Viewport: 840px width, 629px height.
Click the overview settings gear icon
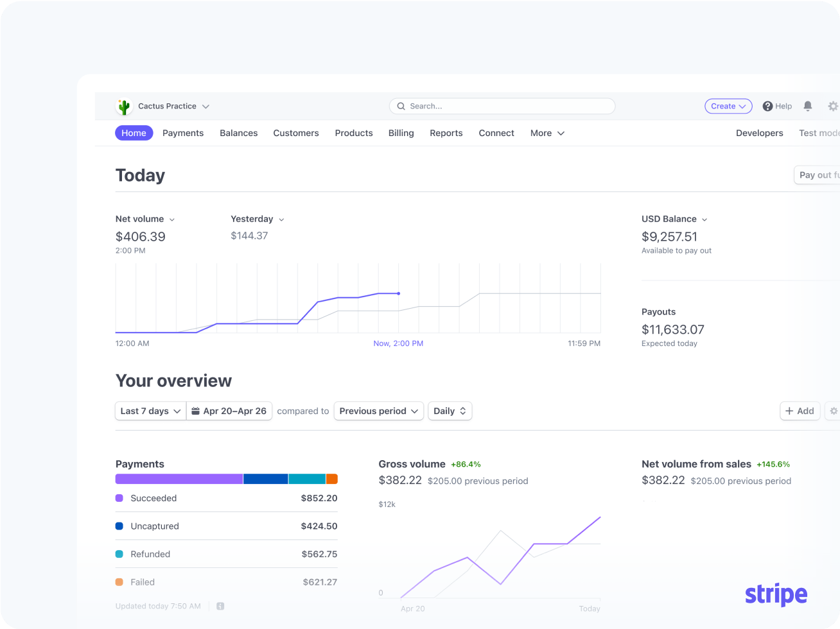click(x=834, y=411)
